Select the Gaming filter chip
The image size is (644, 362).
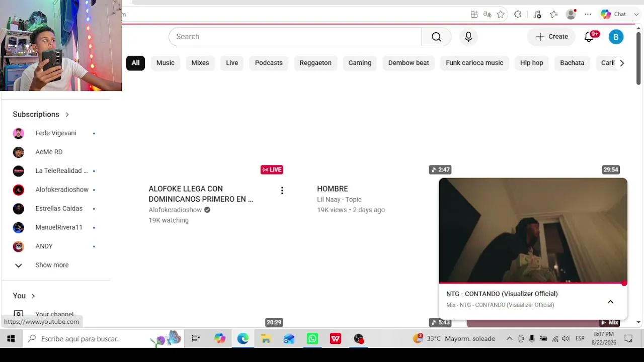click(360, 63)
